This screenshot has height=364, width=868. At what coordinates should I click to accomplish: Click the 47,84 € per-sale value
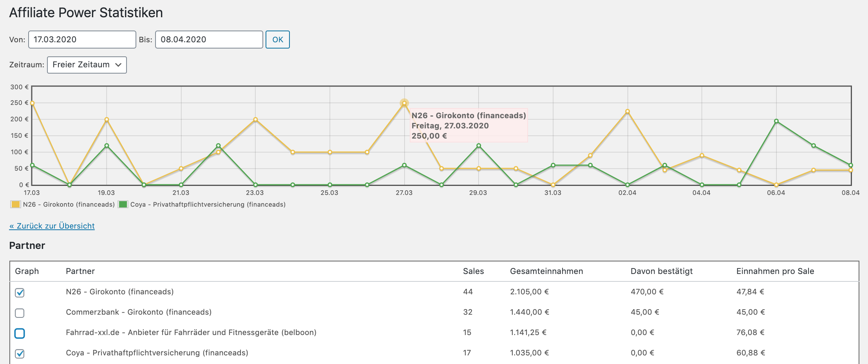(x=750, y=292)
